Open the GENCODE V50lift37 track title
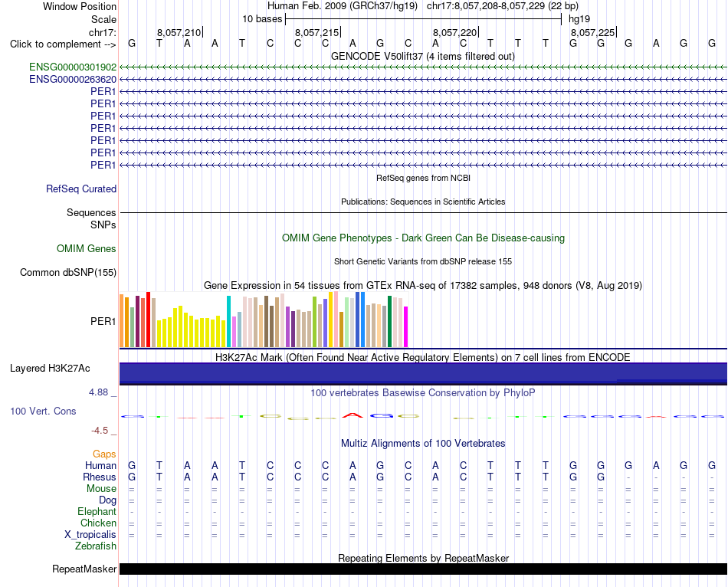728x587 pixels. (x=423, y=56)
